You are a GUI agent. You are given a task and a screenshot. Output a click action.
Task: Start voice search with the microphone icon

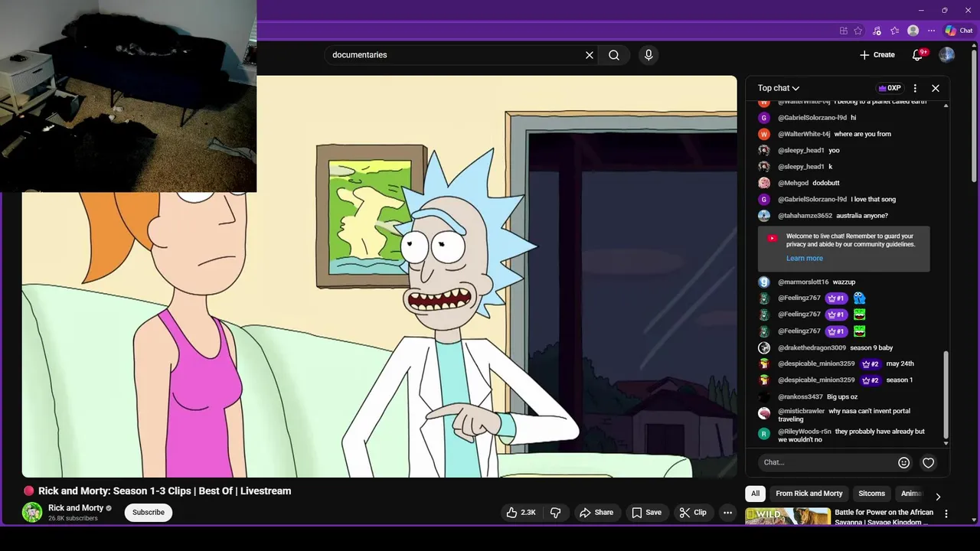point(648,55)
